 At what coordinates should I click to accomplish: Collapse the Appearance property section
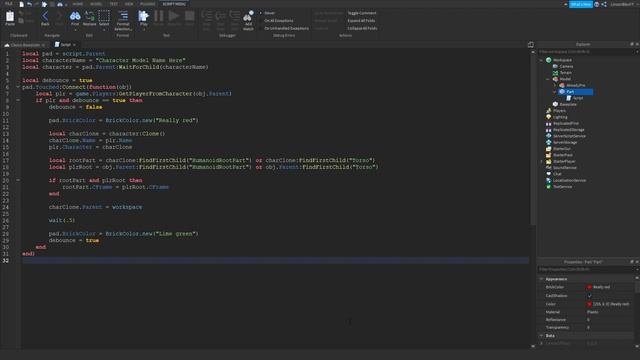coord(542,279)
